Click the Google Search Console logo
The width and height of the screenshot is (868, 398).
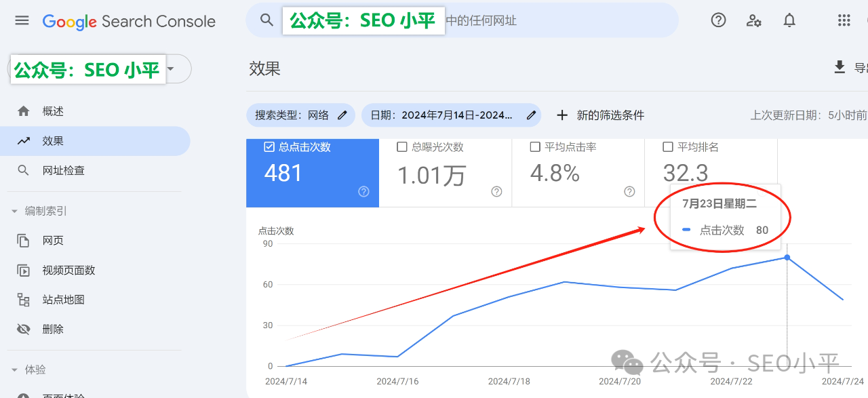[x=129, y=21]
